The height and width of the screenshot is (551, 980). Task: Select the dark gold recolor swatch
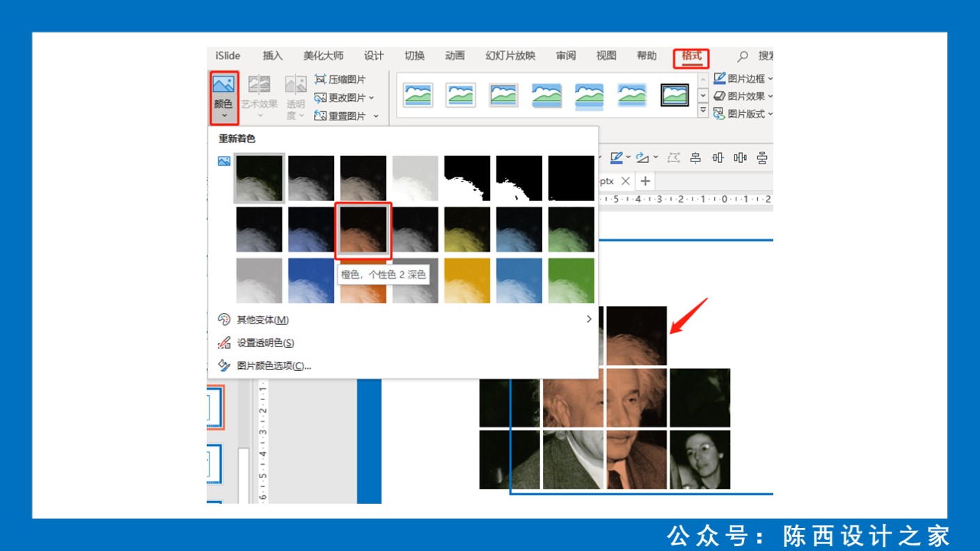[467, 230]
